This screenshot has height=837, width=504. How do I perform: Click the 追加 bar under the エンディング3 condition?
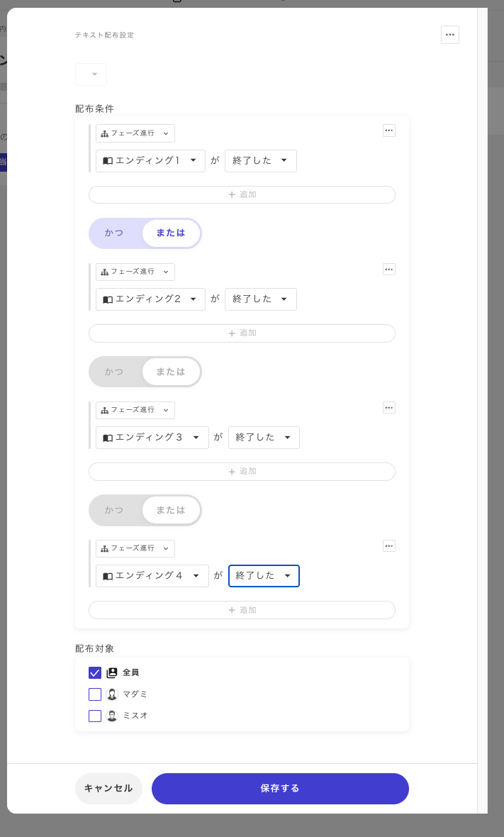tap(242, 472)
